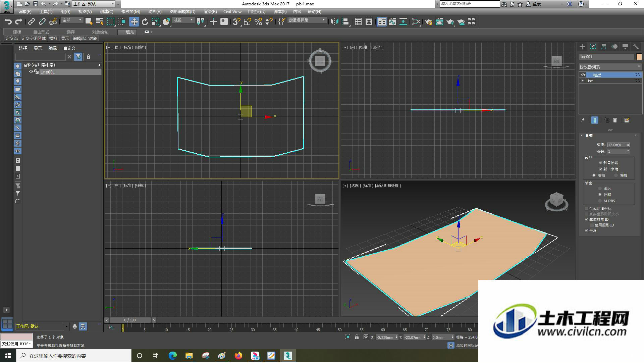Toggle visibility eye of Line001

[31, 72]
